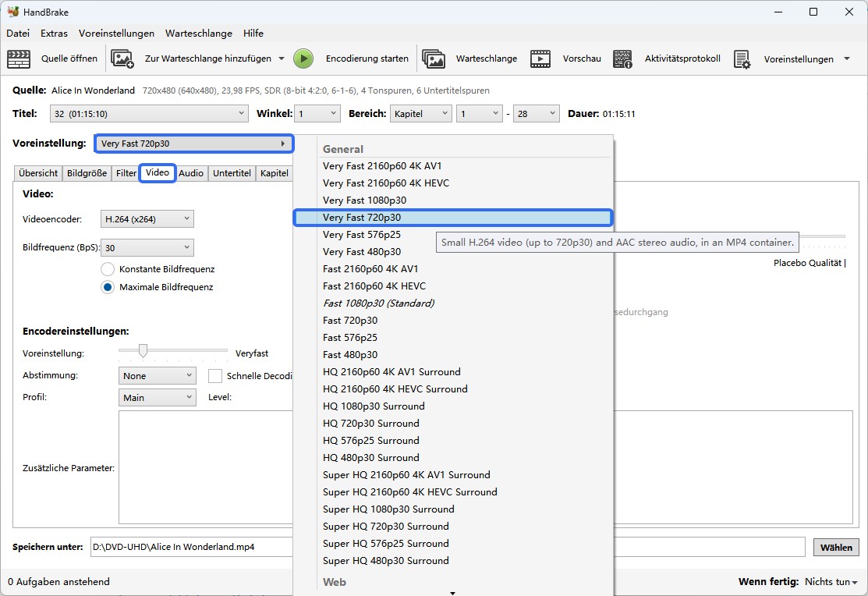Image resolution: width=868 pixels, height=596 pixels.
Task: Choose the Fast 1080p30 (Standard) preset
Action: [x=378, y=303]
